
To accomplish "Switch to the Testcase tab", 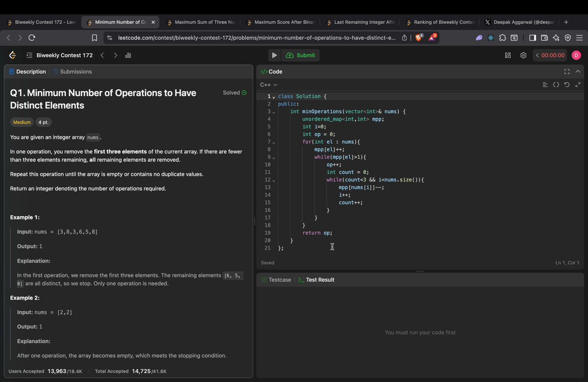I will (276, 280).
